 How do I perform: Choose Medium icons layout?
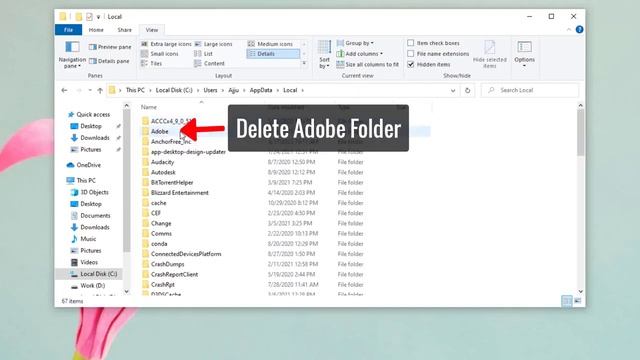tap(270, 44)
